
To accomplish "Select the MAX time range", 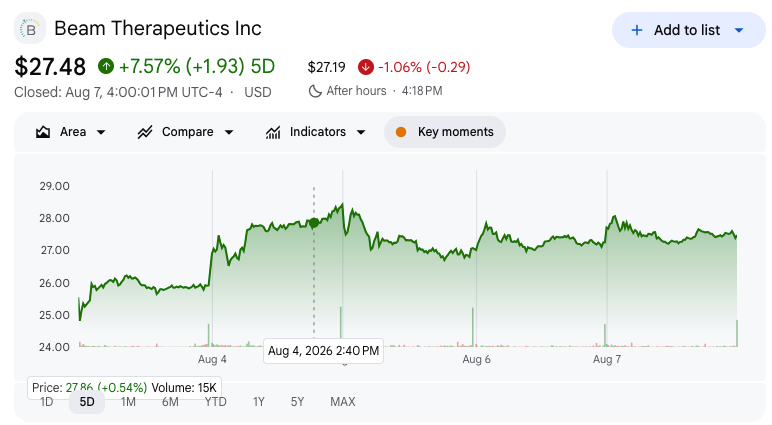I will (x=343, y=402).
